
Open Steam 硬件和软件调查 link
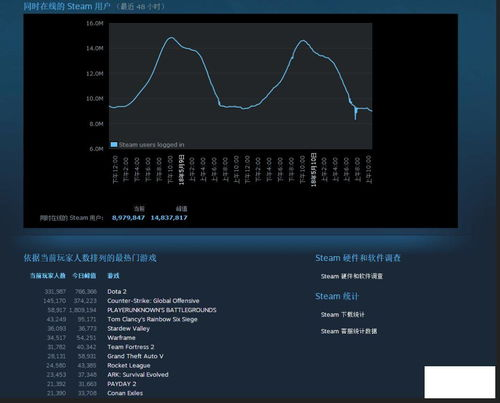(352, 276)
